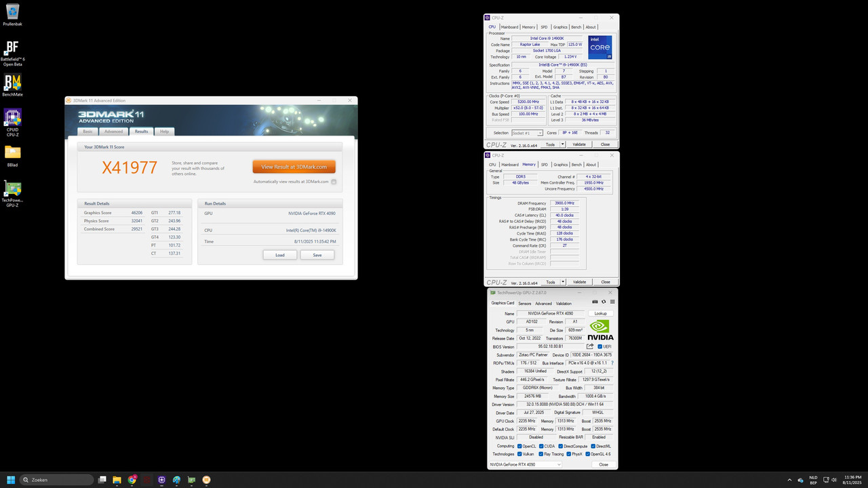Click the NLD language indicator
Screen dimensions: 868x488
813,480
